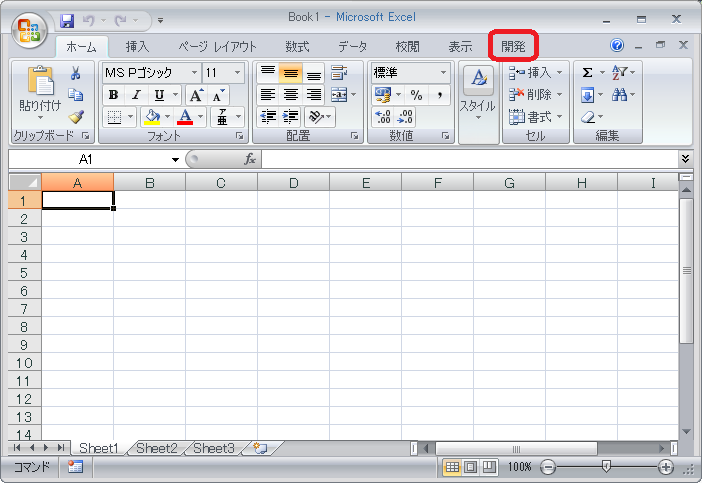This screenshot has width=702, height=483.
Task: Expand the formula bar
Action: 685,158
